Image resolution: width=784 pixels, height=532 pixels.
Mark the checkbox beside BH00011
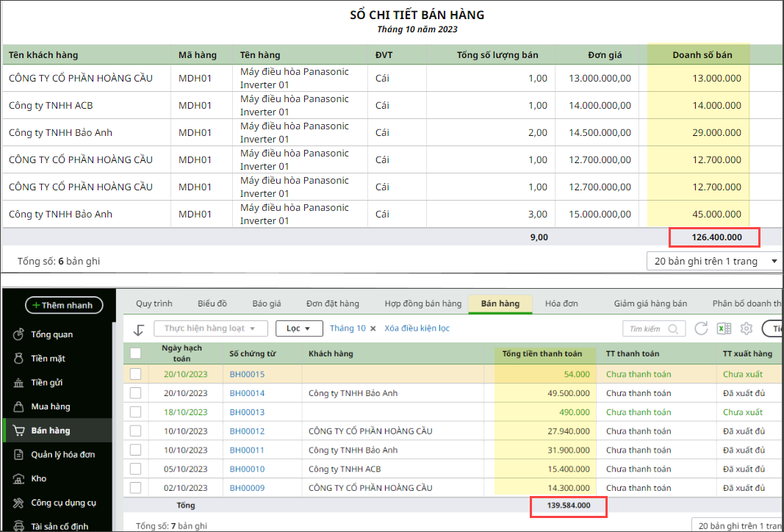(x=135, y=450)
